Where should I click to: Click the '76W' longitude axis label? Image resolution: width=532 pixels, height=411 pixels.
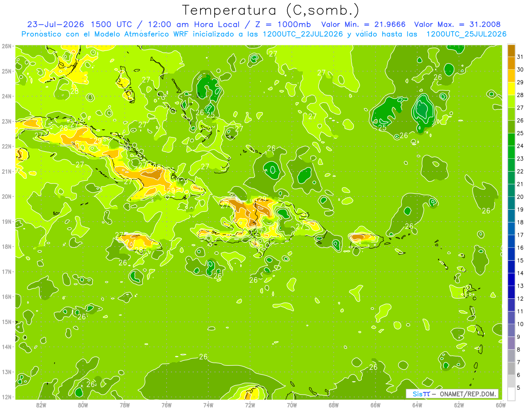point(167,405)
